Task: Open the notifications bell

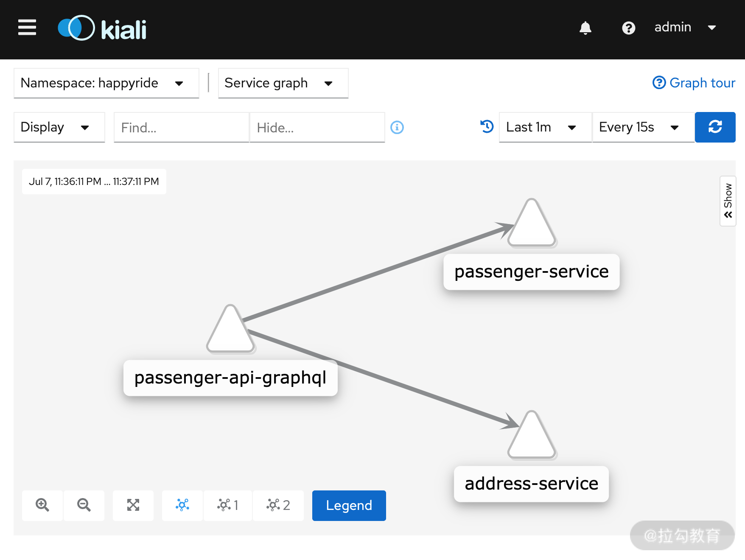Action: 585,28
